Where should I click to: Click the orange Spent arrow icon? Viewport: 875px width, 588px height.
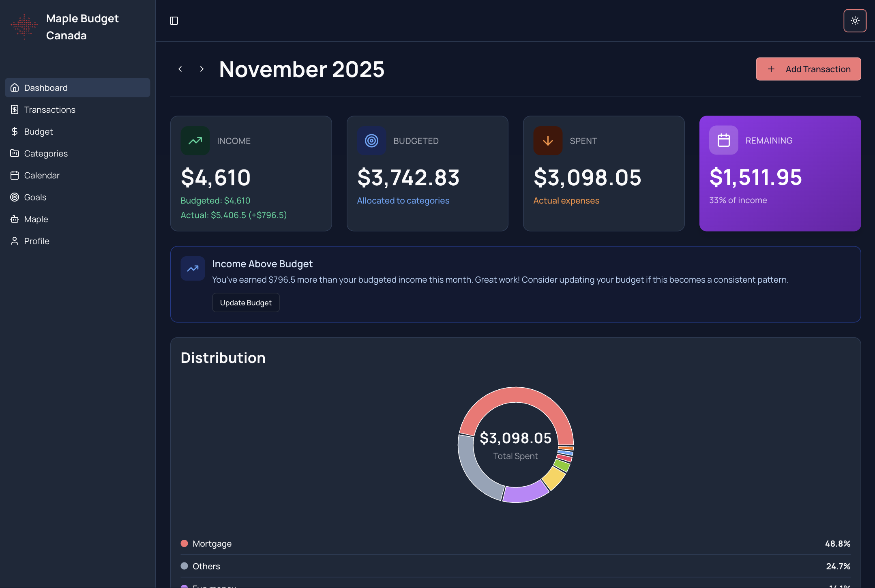pyautogui.click(x=547, y=140)
